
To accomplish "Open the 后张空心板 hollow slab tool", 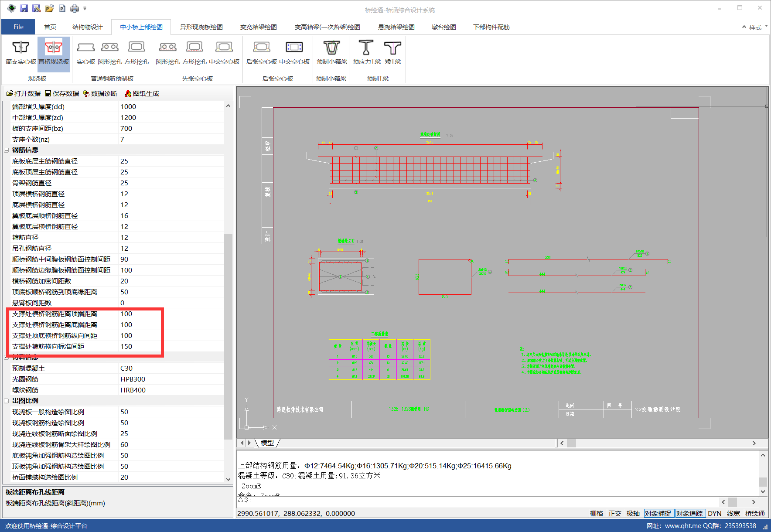I will 262,52.
